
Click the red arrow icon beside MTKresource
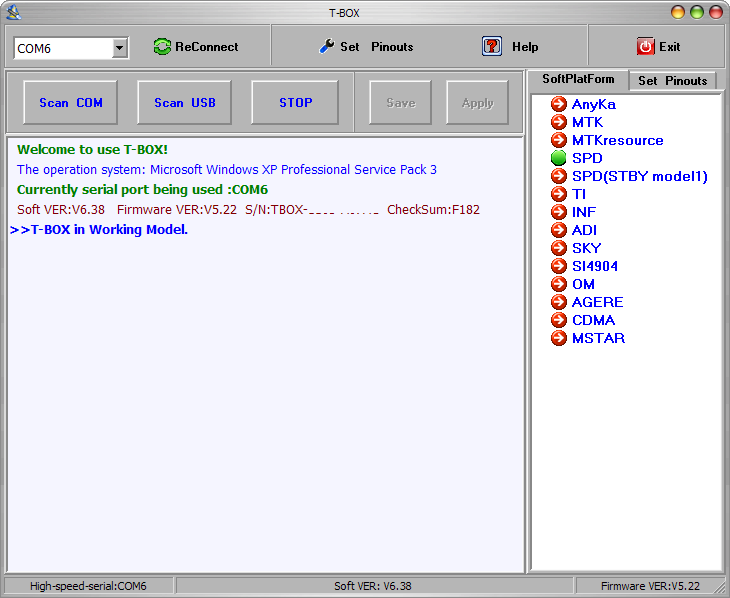(x=558, y=140)
